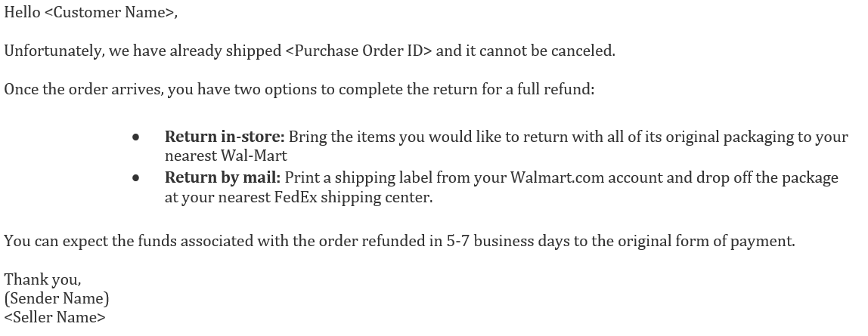The width and height of the screenshot is (868, 336).
Task: Click the (Sender Name) placeholder
Action: click(x=57, y=299)
